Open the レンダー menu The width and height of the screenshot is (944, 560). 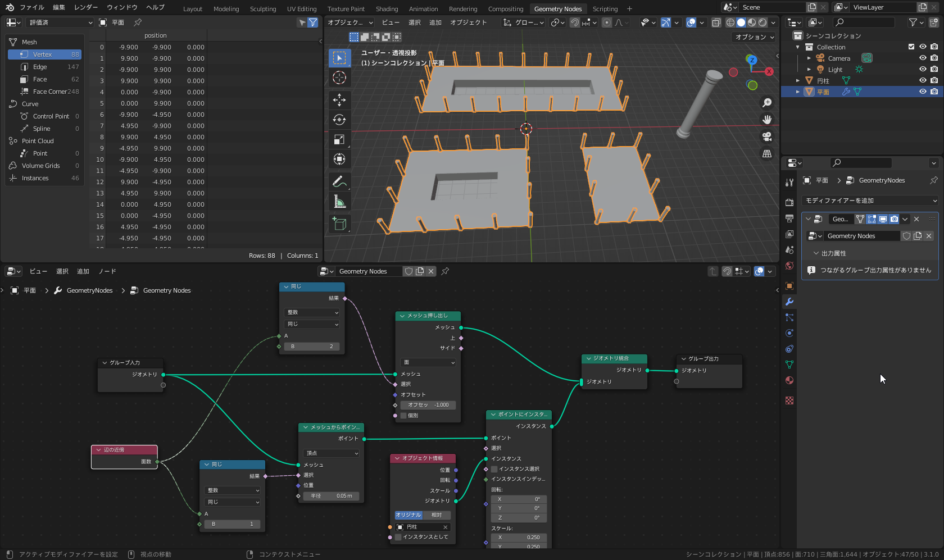(x=86, y=7)
